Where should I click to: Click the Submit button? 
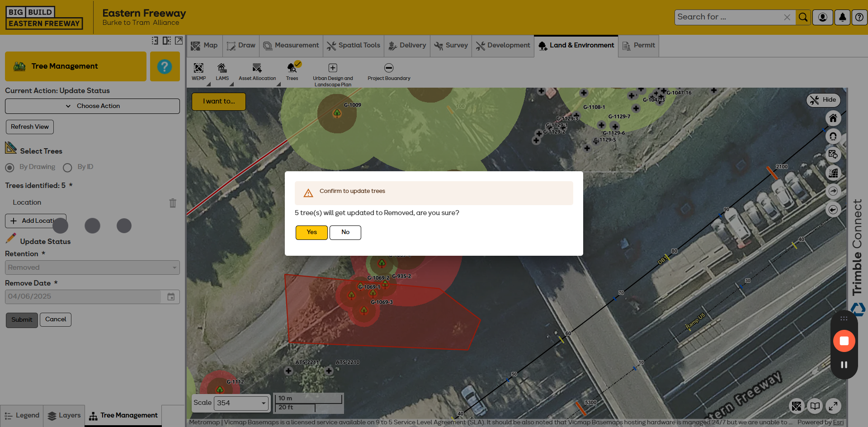(x=22, y=320)
